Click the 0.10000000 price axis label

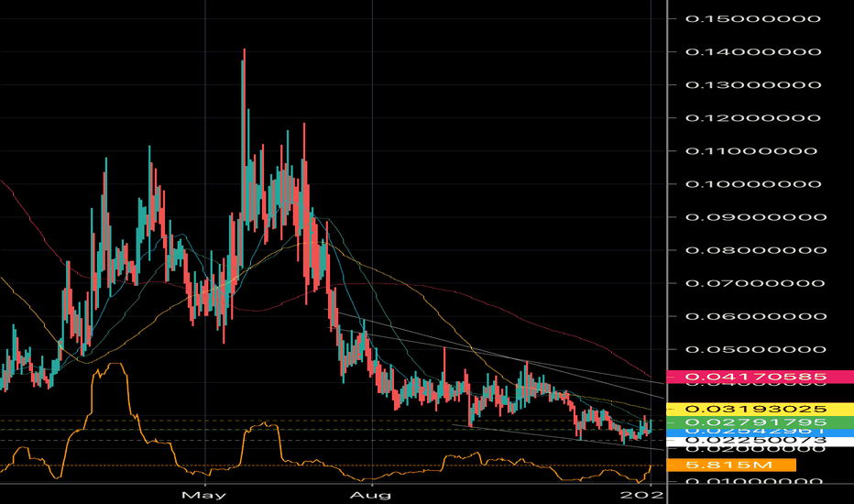(752, 184)
